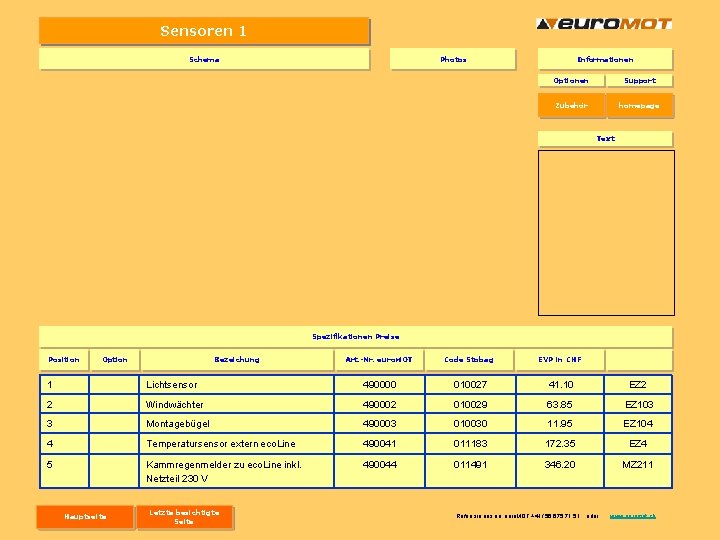Click price 172.35
The image size is (720, 540).
(560, 444)
